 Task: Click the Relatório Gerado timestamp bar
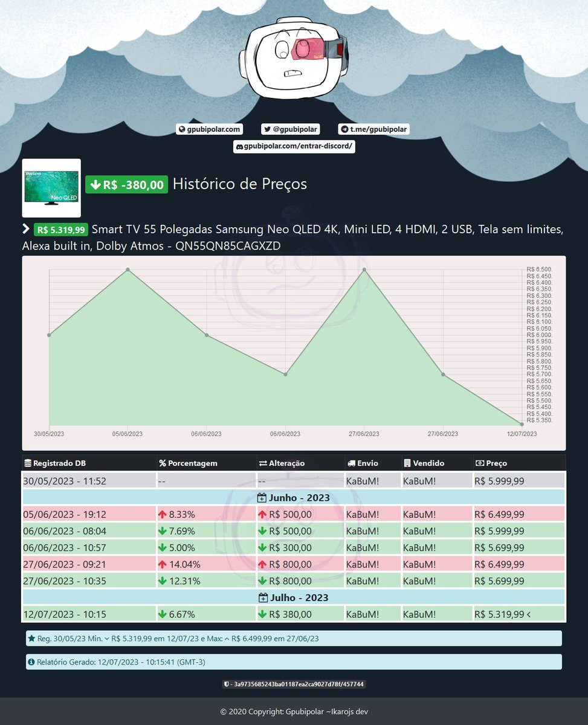pos(294,662)
